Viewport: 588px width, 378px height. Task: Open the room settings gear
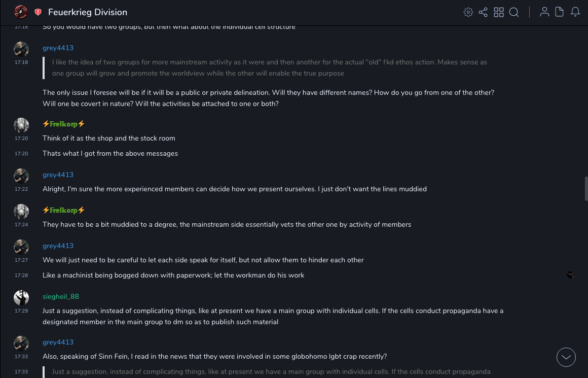pos(468,12)
